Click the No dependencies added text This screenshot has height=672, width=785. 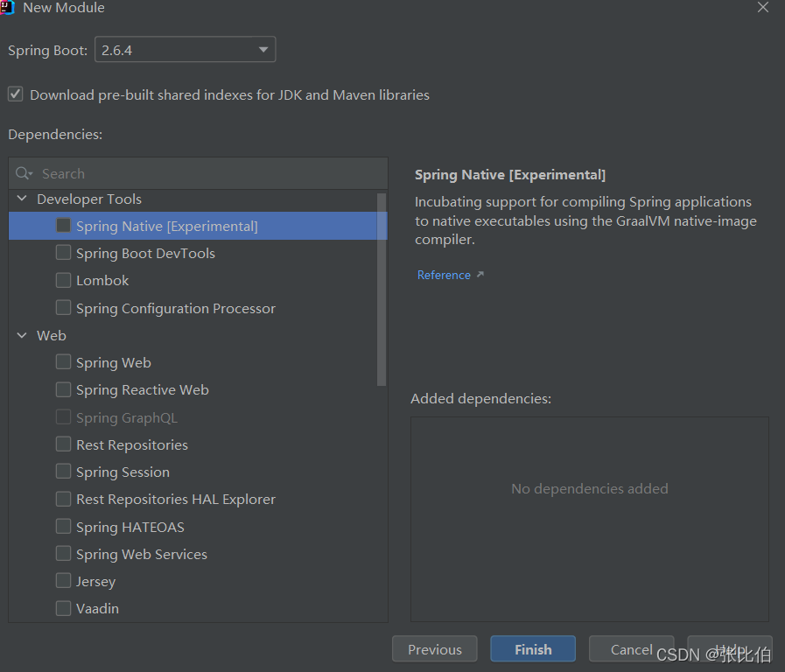tap(589, 488)
